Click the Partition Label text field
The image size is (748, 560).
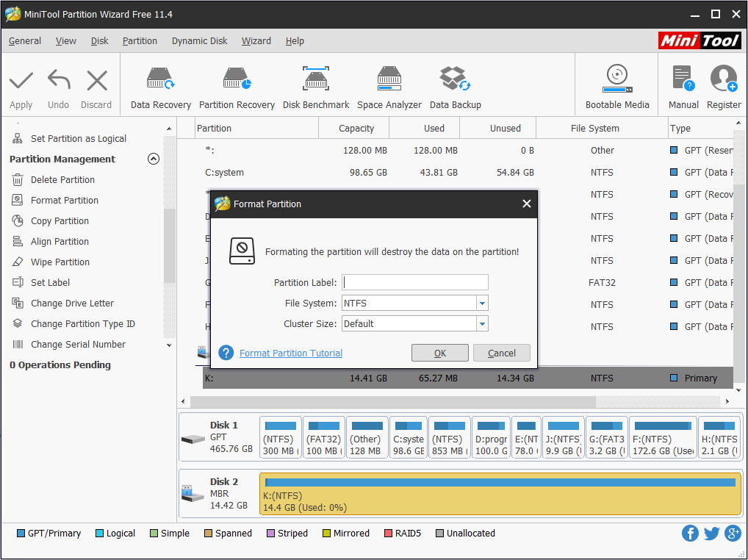(415, 282)
